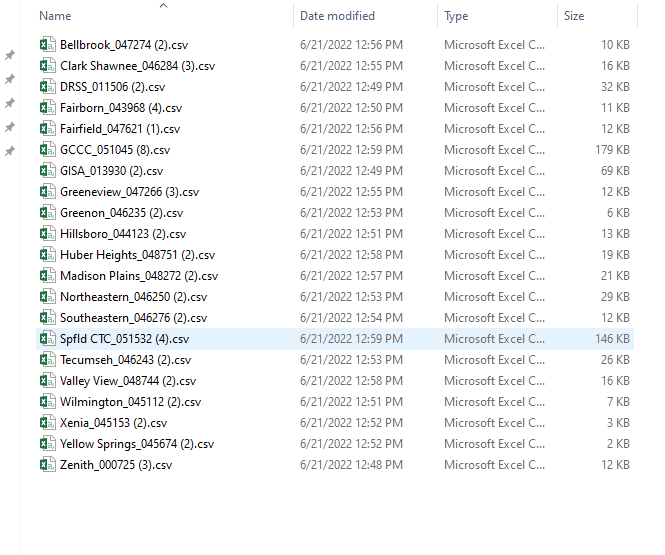This screenshot has height=555, width=665.
Task: Sort files by the Size column header
Action: [574, 16]
